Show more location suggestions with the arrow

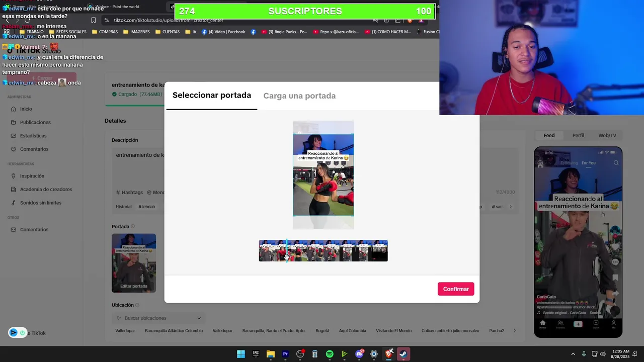point(514,331)
